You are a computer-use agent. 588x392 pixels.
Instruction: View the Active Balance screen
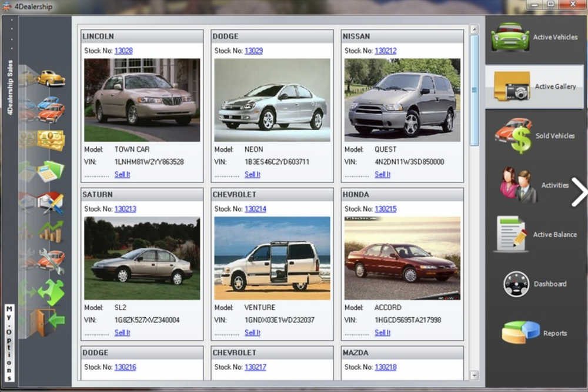(535, 234)
